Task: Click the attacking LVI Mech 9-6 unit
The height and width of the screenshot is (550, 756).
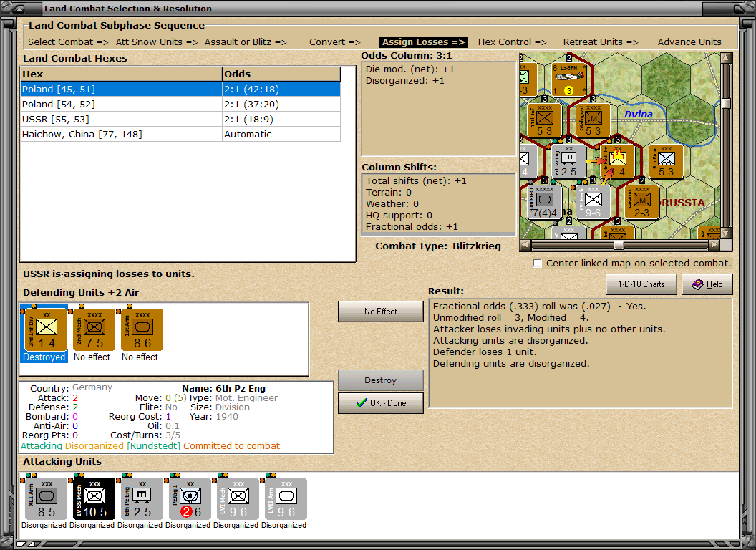Action: 238,499
